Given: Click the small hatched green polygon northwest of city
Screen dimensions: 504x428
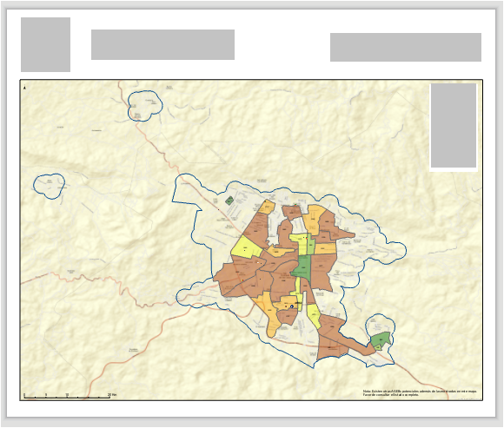Looking at the screenshot, I should [229, 201].
